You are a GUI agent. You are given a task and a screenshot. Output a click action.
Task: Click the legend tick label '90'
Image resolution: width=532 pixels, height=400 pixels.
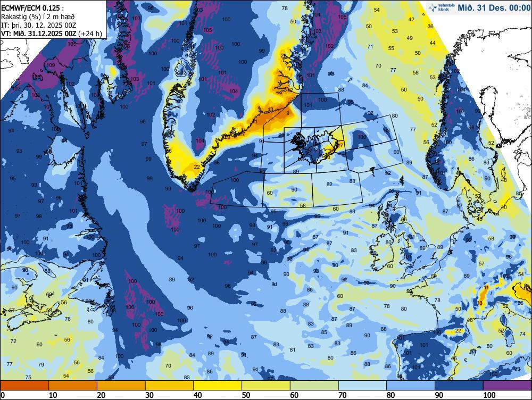tap(439, 395)
